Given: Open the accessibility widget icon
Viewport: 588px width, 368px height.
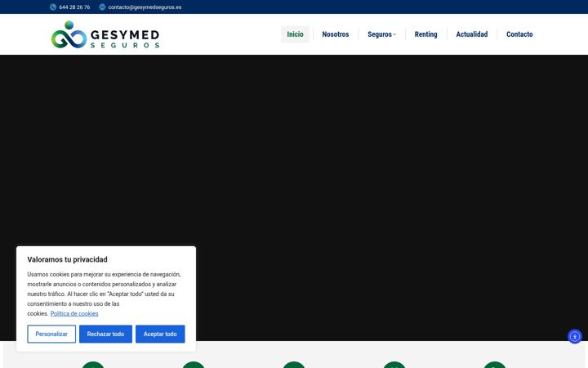Looking at the screenshot, I should tap(574, 336).
